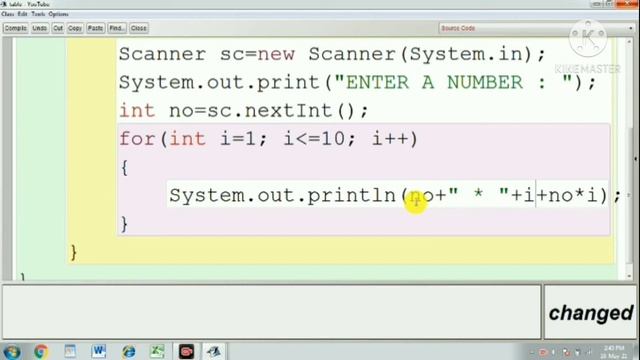Click the "ENTER A NUMBER : " string
Image resolution: width=640 pixels, height=360 pixels.
pos(453,82)
